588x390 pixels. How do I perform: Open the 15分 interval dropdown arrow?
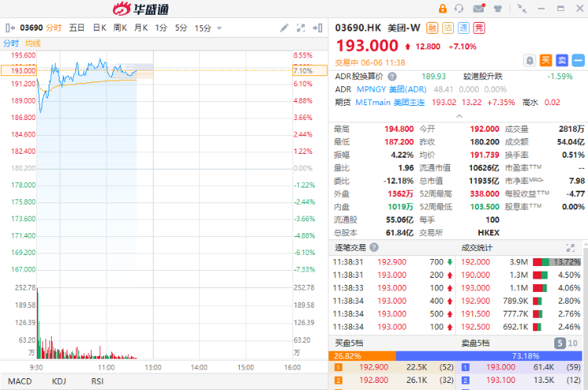coord(220,28)
